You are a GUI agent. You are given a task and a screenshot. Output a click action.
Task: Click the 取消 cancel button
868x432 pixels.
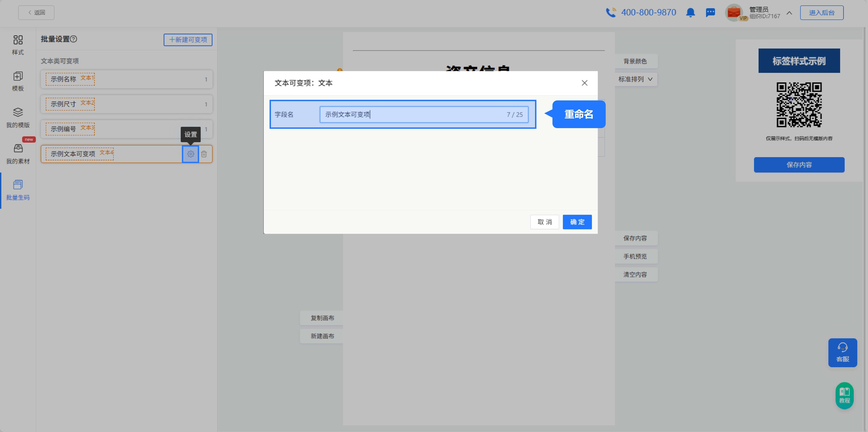[545, 222]
